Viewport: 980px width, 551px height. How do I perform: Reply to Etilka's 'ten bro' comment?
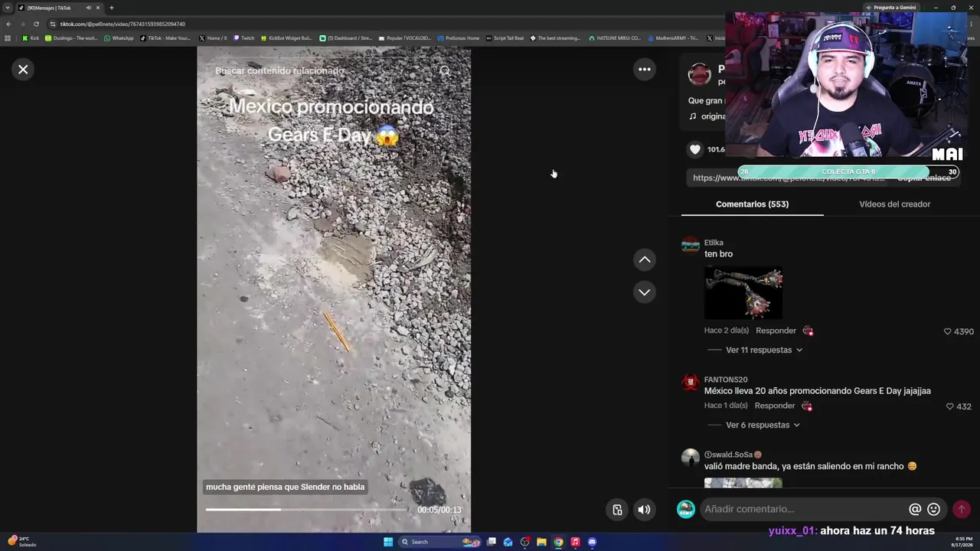tap(776, 331)
